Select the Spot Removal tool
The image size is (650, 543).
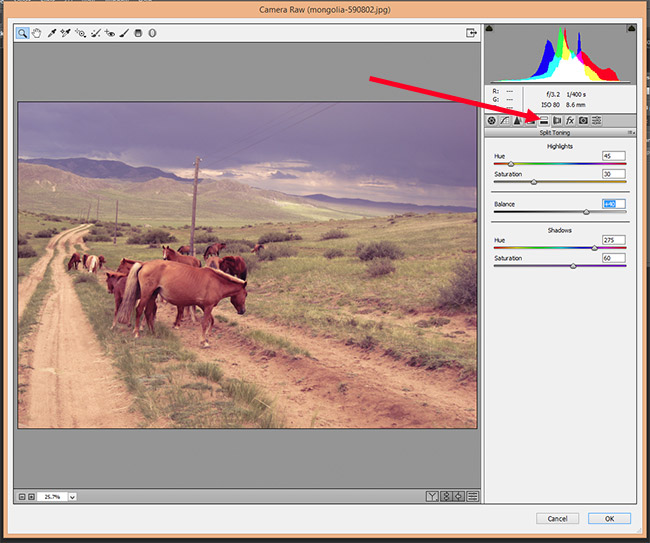(x=96, y=33)
